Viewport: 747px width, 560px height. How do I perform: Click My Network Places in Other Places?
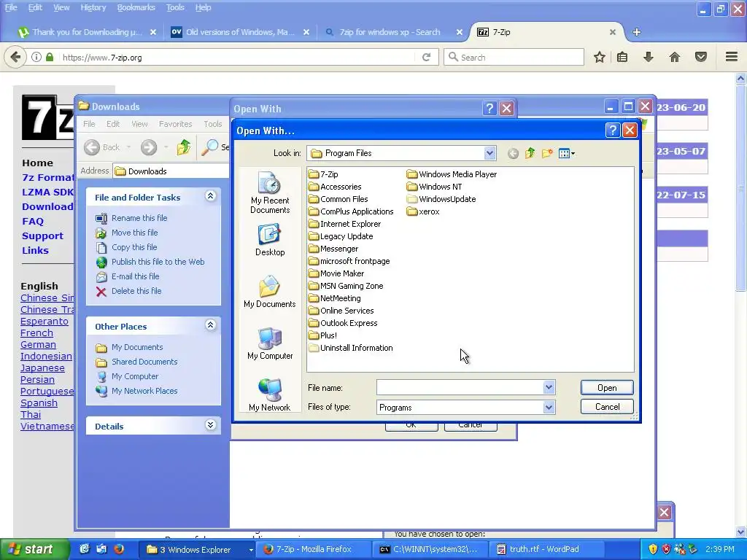click(x=136, y=391)
